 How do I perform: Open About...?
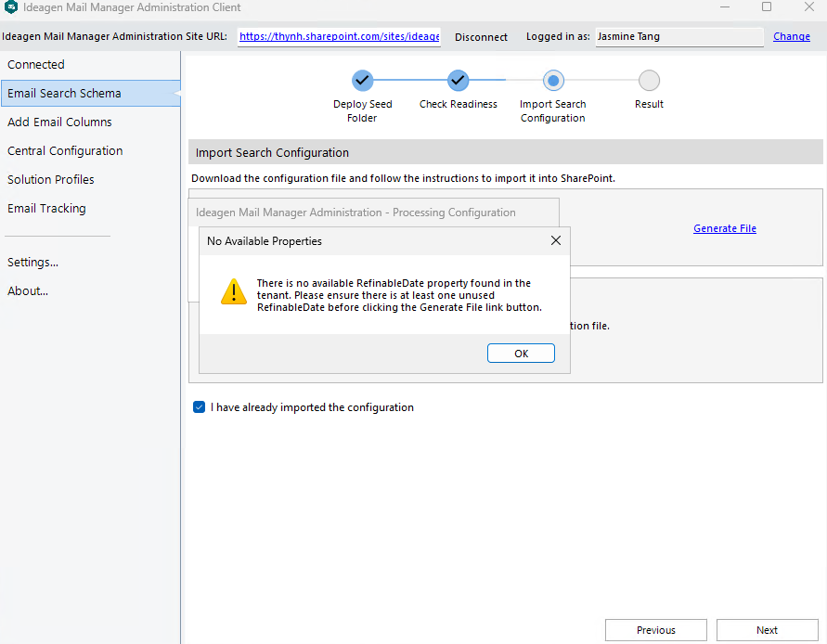(28, 291)
